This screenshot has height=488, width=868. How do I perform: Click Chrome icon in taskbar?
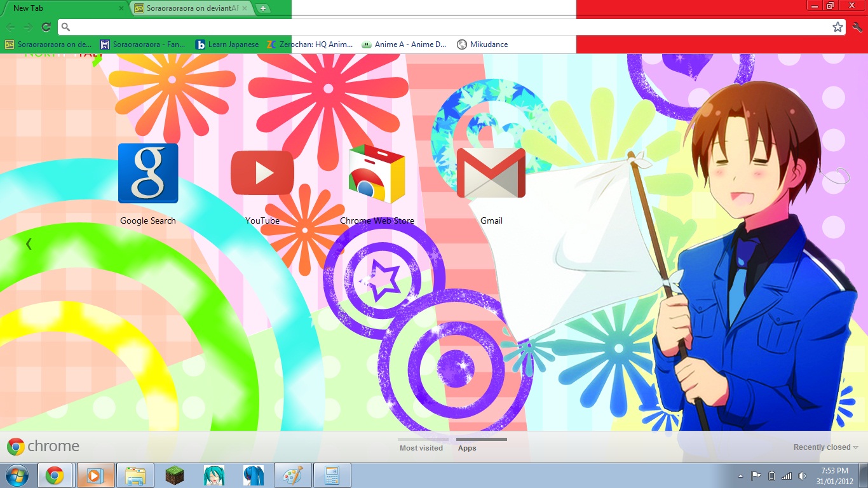click(x=55, y=475)
